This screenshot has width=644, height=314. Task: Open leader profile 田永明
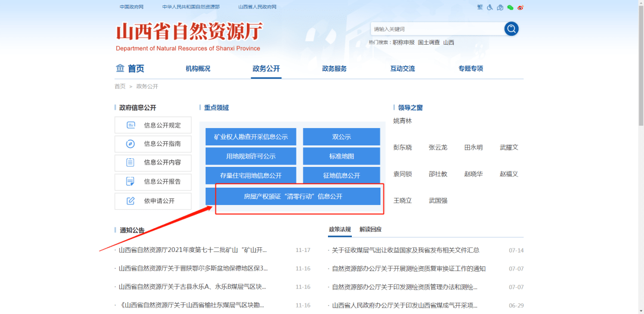tap(473, 147)
